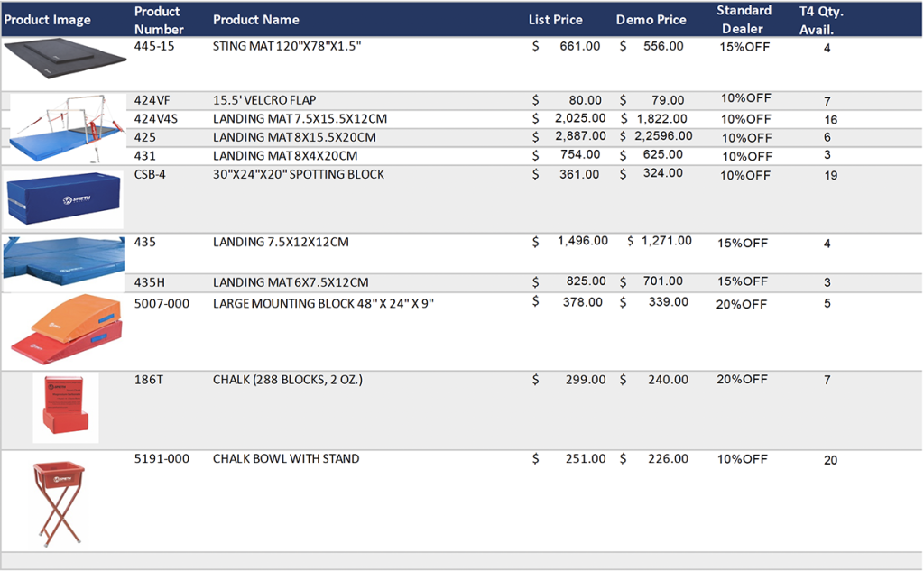Click the 15.5' VELCRO FLAP name cell
Viewport: 924px width, 571px height.
pyautogui.click(x=264, y=100)
